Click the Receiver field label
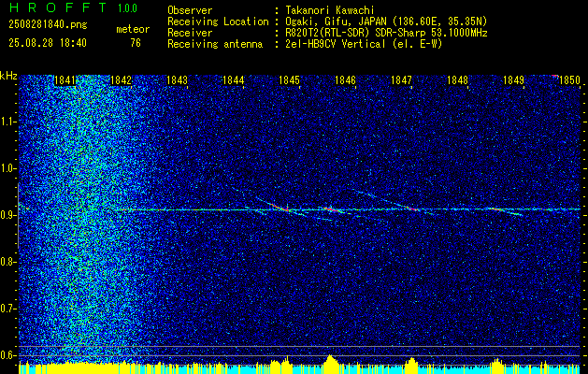588x374 pixels. point(190,33)
